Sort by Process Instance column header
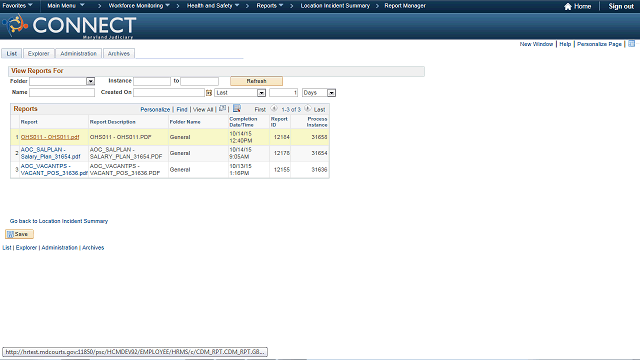The height and width of the screenshot is (360, 640). coord(317,122)
